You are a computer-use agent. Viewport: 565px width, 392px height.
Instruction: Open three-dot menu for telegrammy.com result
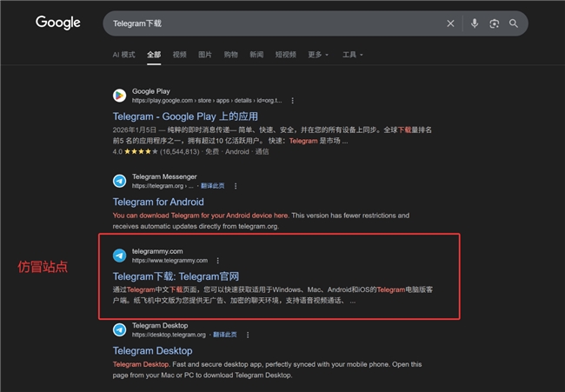tap(217, 260)
